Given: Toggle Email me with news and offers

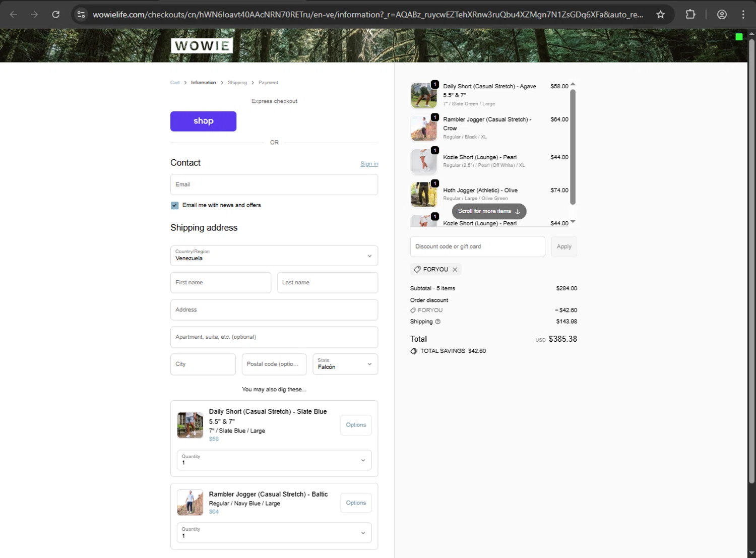Looking at the screenshot, I should pos(174,206).
